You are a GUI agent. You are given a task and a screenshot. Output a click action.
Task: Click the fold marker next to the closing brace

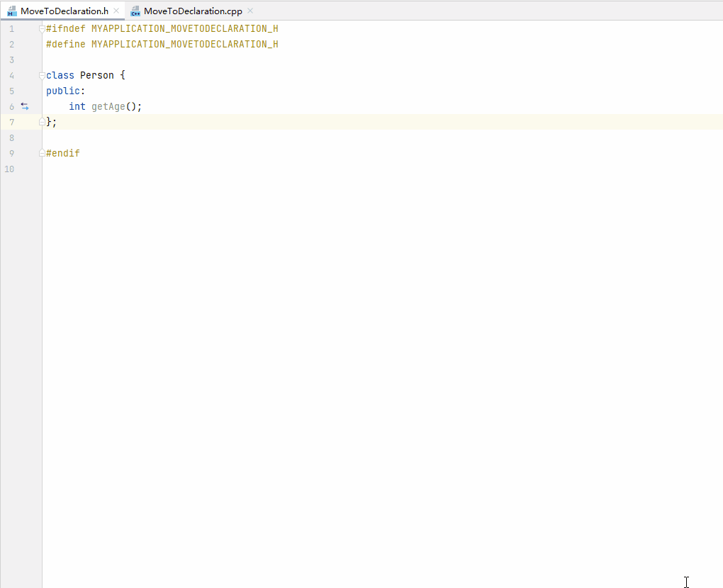coord(41,122)
